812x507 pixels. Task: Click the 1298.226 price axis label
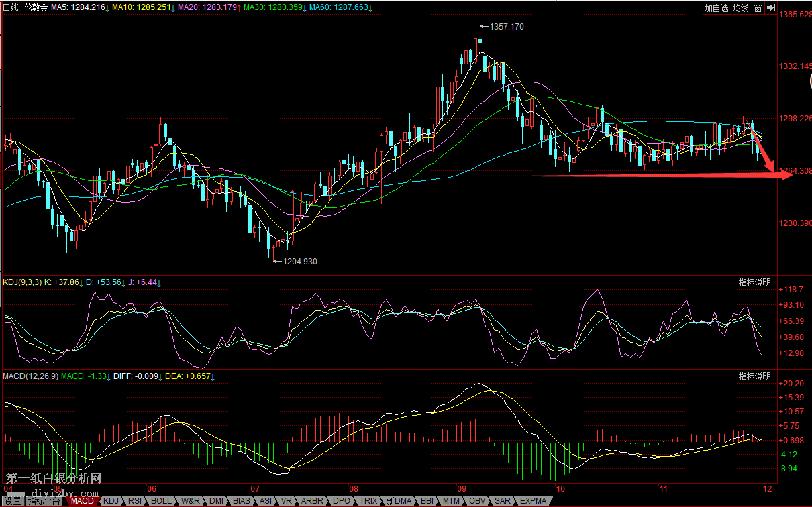pyautogui.click(x=797, y=119)
